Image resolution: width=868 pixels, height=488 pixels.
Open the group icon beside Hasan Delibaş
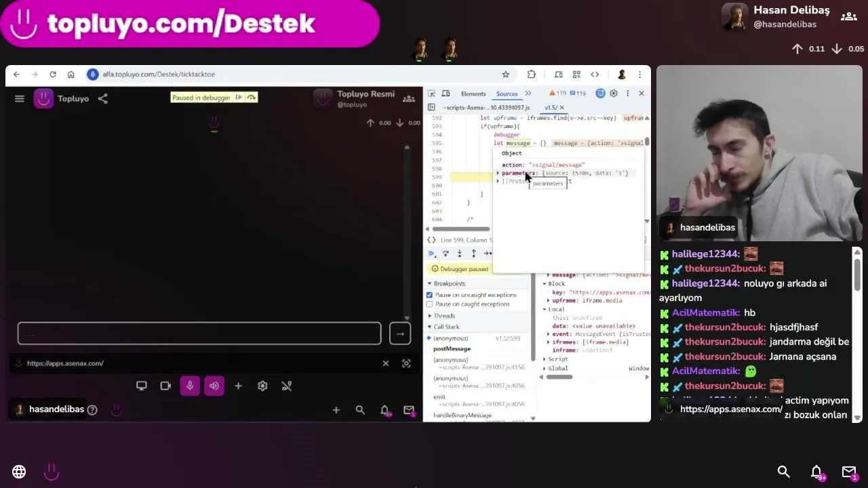click(848, 17)
